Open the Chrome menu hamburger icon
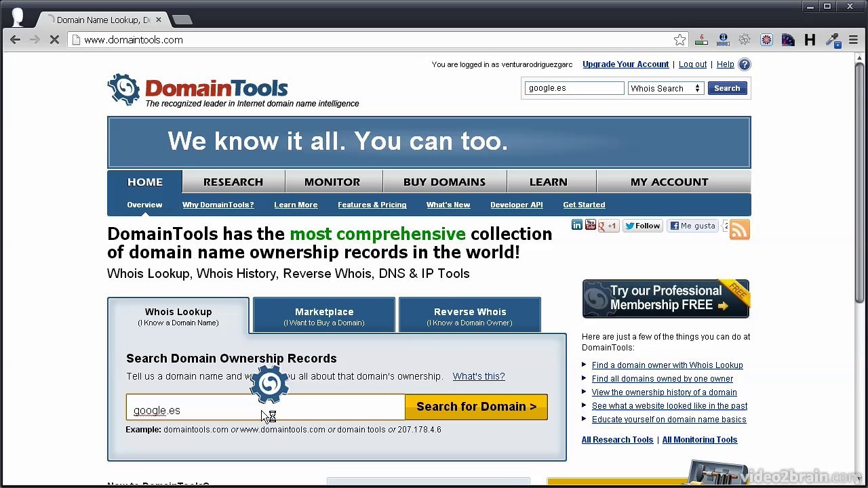The height and width of the screenshot is (488, 868). click(x=854, y=40)
